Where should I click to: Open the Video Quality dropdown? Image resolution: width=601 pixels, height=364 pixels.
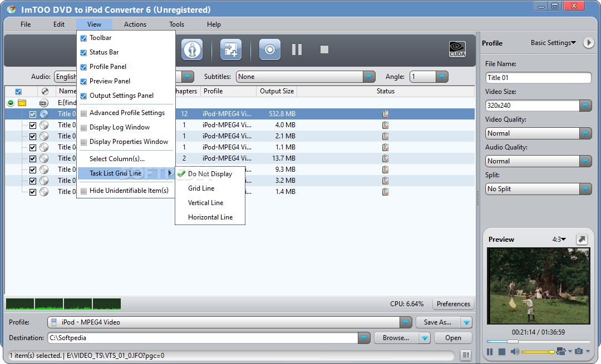(585, 133)
